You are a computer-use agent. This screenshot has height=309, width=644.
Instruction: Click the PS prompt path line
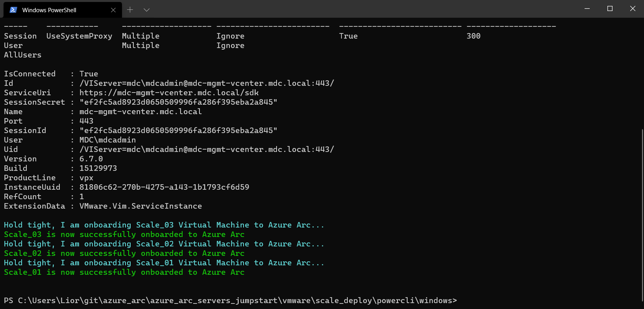pos(231,301)
